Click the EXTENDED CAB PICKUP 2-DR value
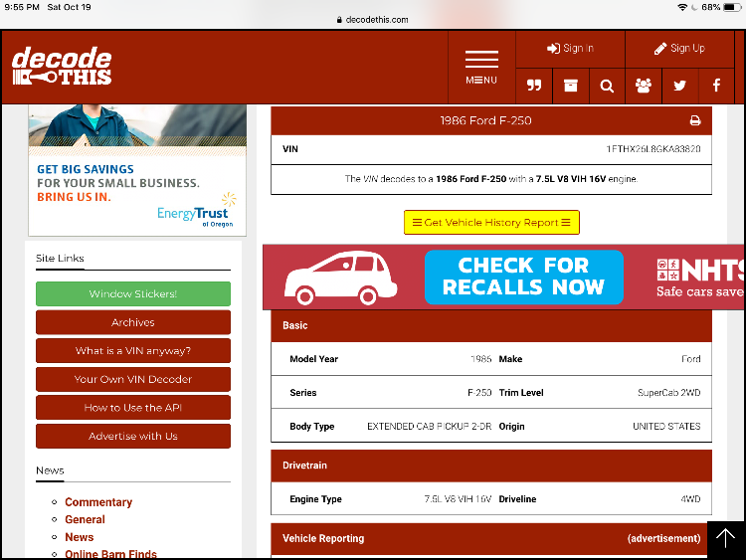 (x=429, y=427)
